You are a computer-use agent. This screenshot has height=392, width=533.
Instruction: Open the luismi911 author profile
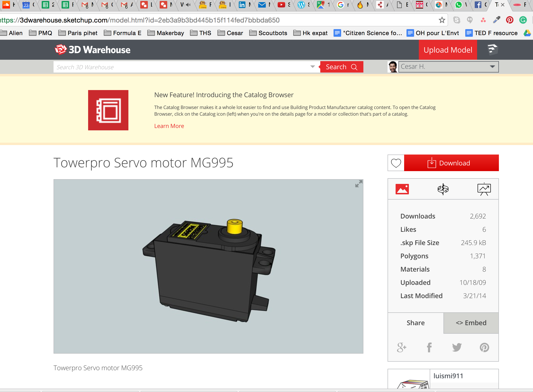pos(448,376)
